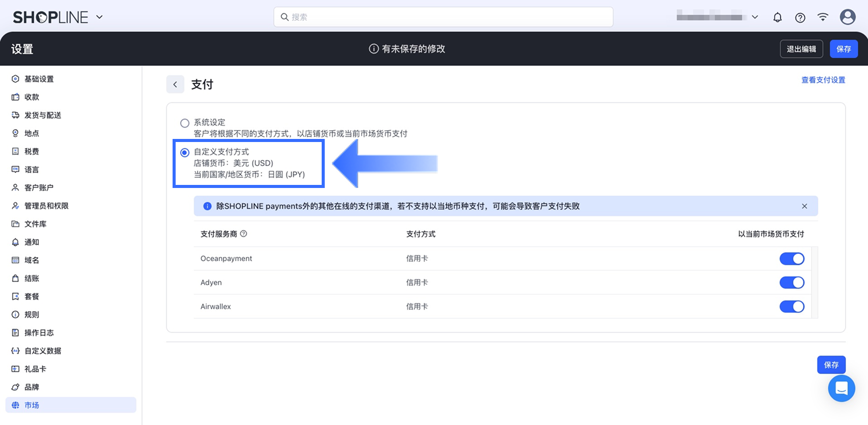The image size is (868, 425).
Task: Open 市场 settings menu
Action: coord(71,405)
